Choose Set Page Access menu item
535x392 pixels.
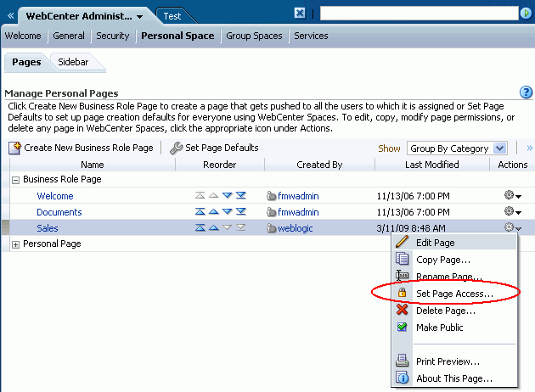tap(454, 293)
